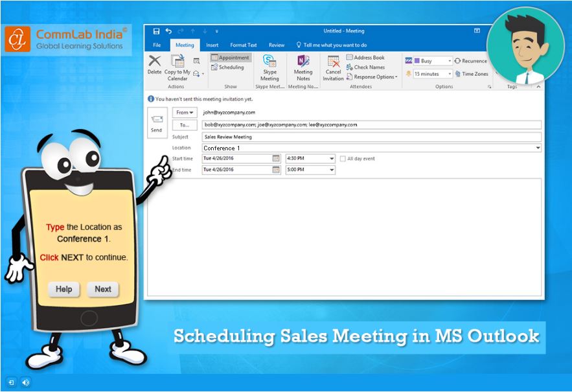572x392 pixels.
Task: Expand the Location dropdown arrow
Action: click(538, 148)
